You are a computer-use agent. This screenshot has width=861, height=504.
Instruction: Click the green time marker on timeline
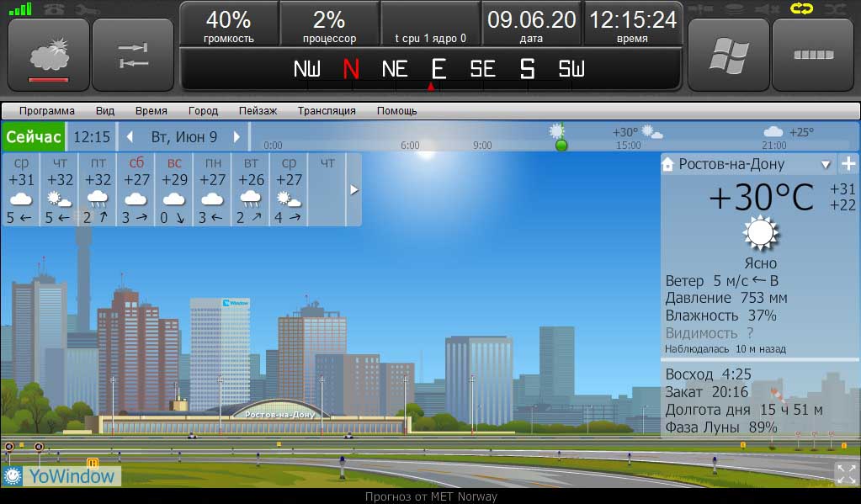tap(561, 145)
